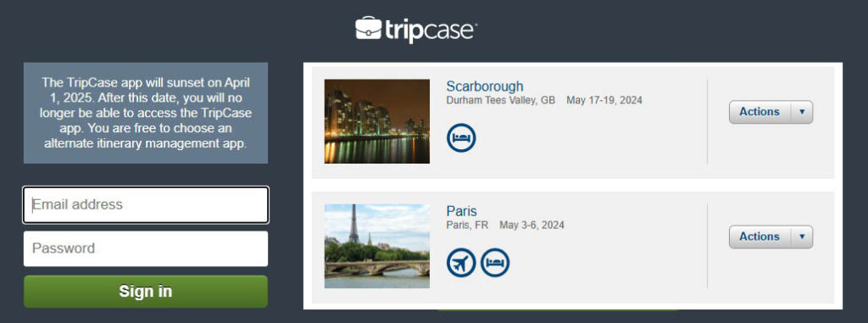
Task: Click the TripCase suitcase logo icon
Action: pyautogui.click(x=368, y=28)
